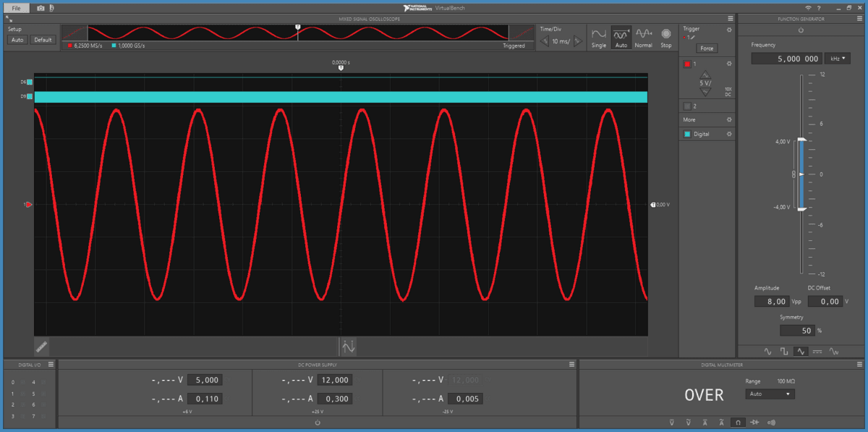Click the trigger marker on the overview waveform
The image size is (868, 432).
(297, 27)
